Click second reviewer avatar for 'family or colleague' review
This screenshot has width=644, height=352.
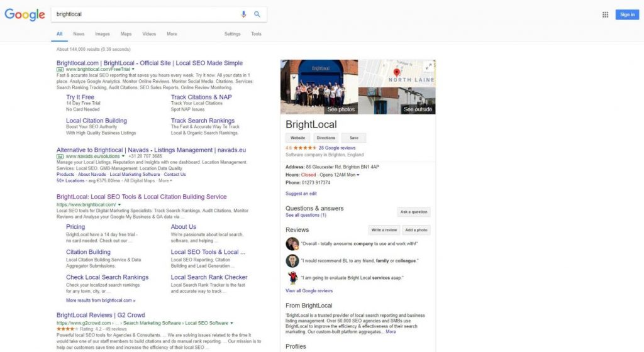point(292,260)
